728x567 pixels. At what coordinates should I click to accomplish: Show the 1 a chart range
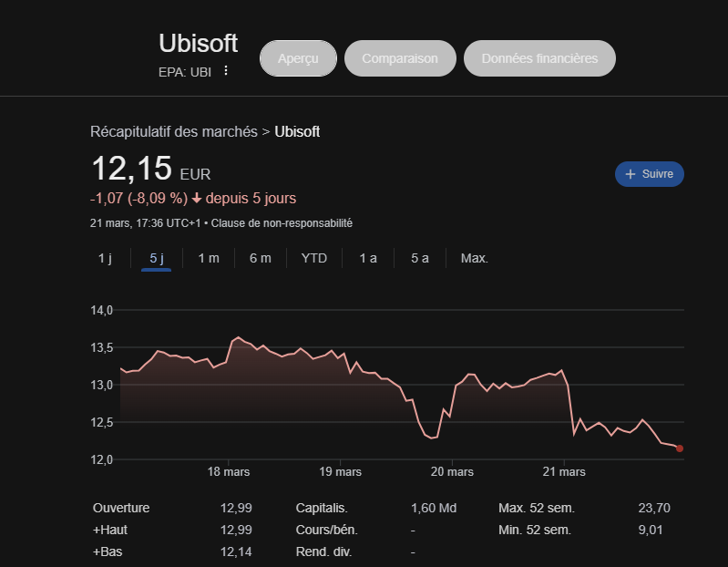(x=368, y=258)
